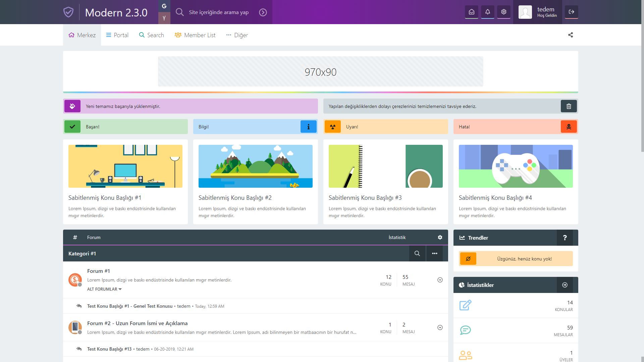
Task: Open the inbox messages icon
Action: click(x=471, y=12)
